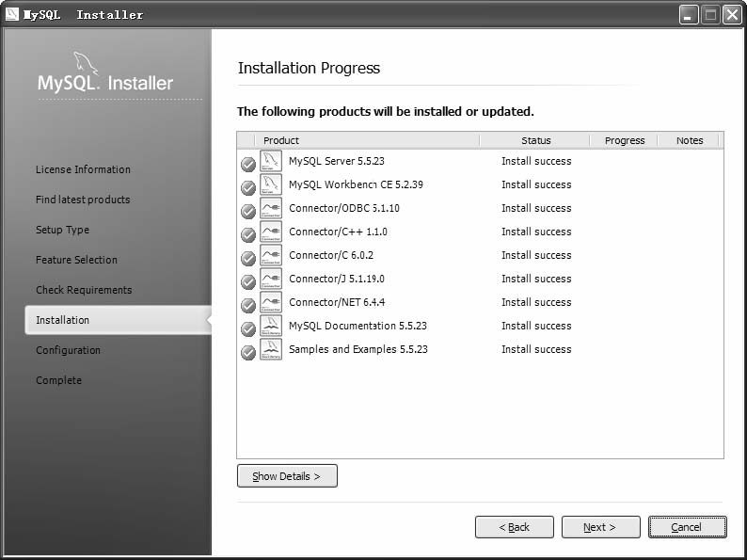This screenshot has width=747, height=560.
Task: Click the Samples and Examples 5.5.23 product icon
Action: point(271,349)
